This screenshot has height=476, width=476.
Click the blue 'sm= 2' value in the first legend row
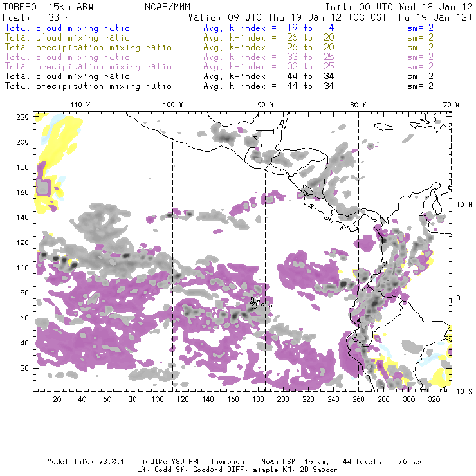click(420, 28)
